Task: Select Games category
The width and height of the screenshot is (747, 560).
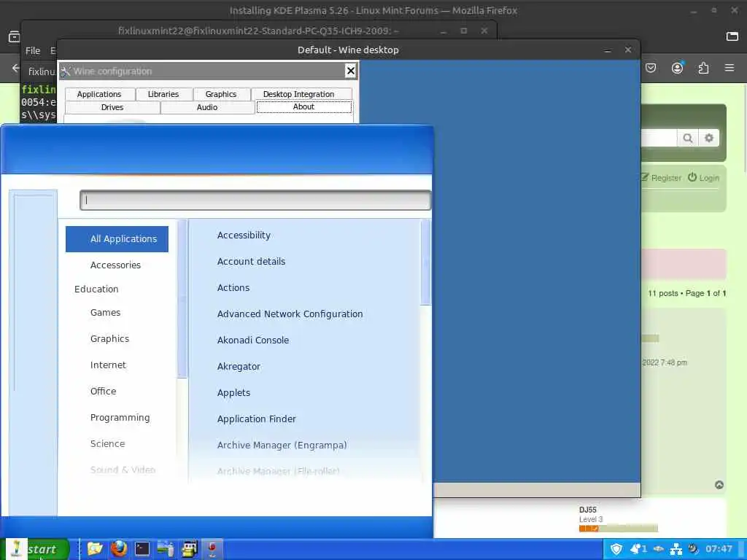Action: [x=105, y=312]
